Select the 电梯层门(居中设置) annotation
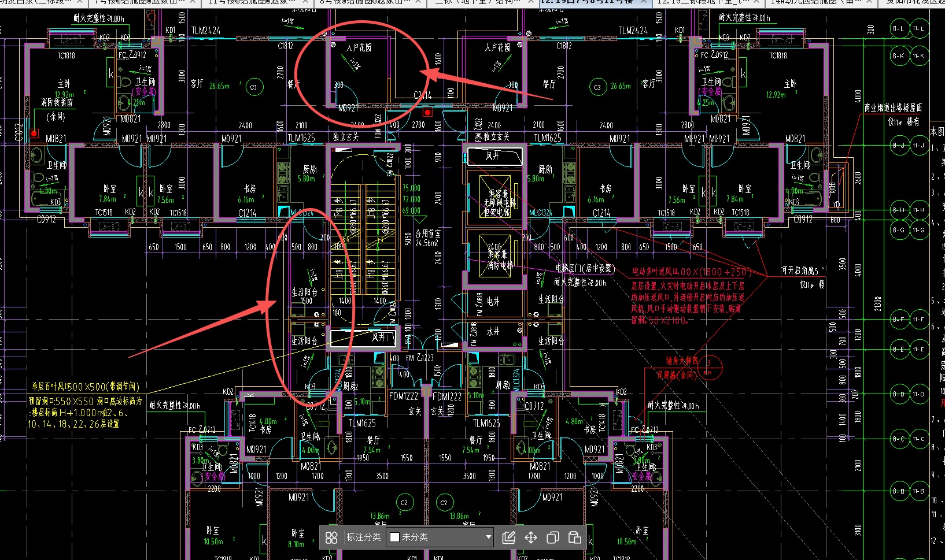The height and width of the screenshot is (560, 945). [x=584, y=269]
